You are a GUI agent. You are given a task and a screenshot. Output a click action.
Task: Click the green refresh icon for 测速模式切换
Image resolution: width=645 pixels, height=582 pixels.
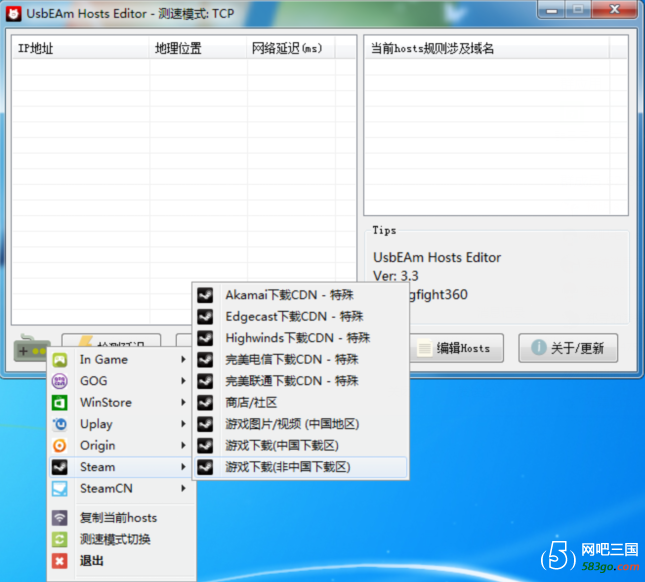(60, 539)
